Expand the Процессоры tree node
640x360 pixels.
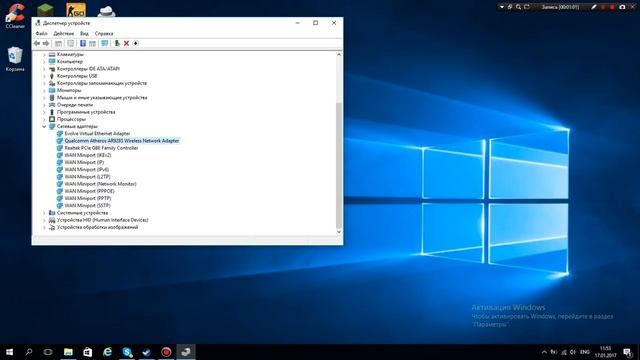[44, 119]
